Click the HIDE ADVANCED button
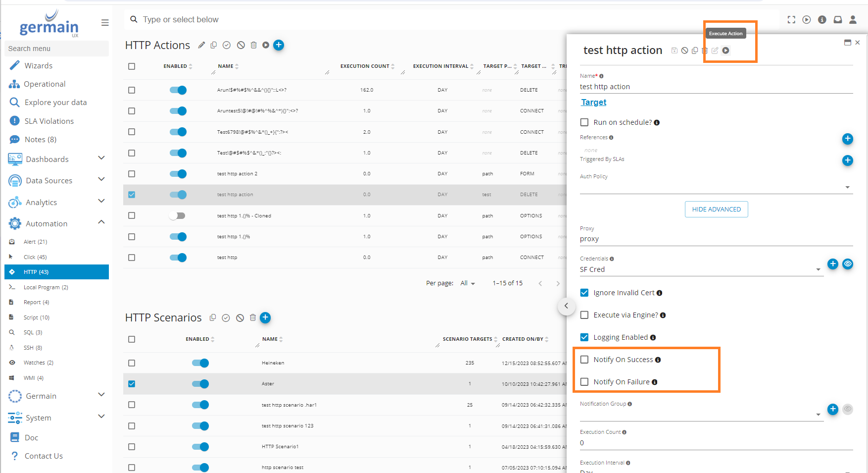868x473 pixels. pyautogui.click(x=716, y=210)
